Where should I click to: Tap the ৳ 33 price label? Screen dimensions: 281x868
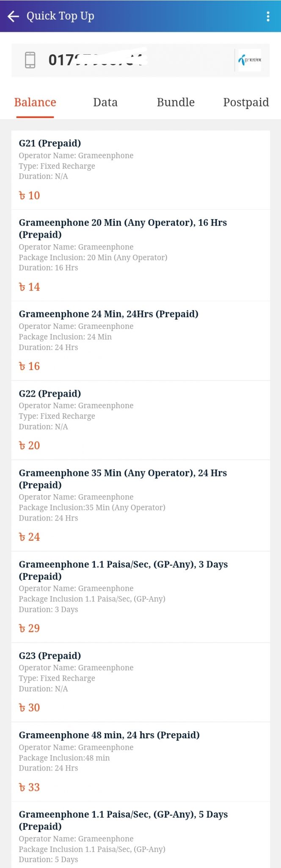29,787
